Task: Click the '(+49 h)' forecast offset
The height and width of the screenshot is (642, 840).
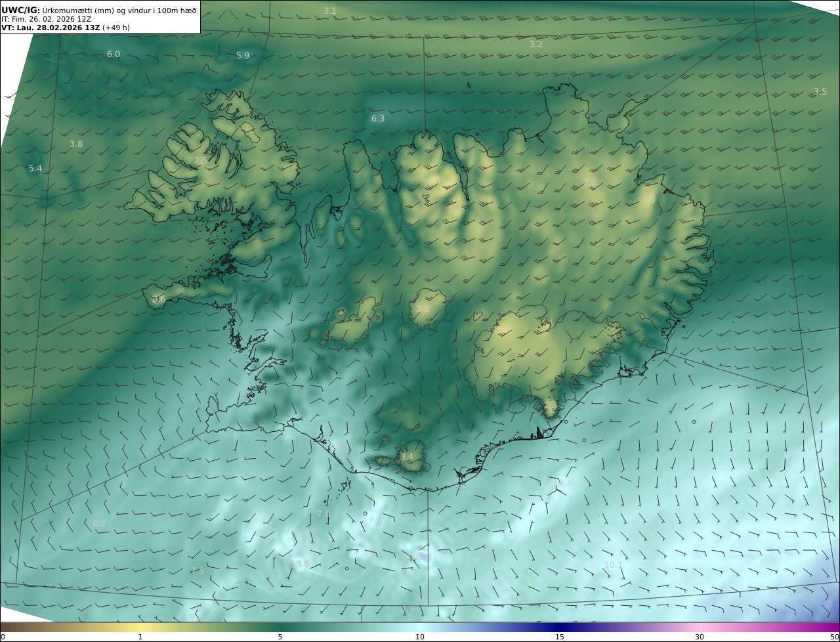Action: pyautogui.click(x=115, y=28)
